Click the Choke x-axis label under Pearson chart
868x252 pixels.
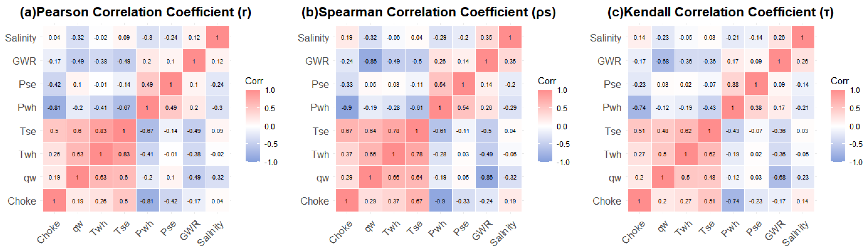point(49,232)
